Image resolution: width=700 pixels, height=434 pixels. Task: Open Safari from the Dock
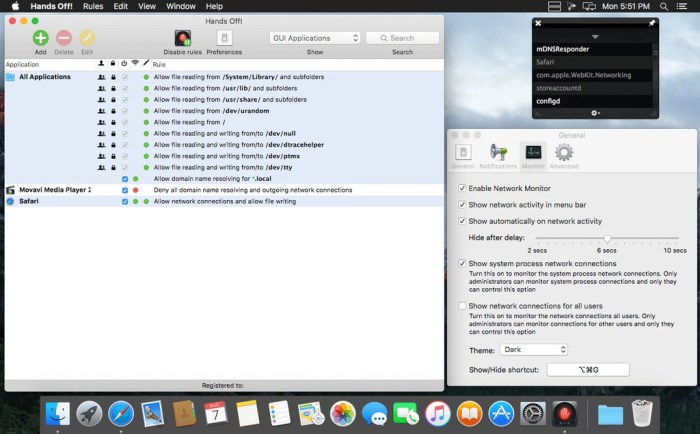(121, 412)
